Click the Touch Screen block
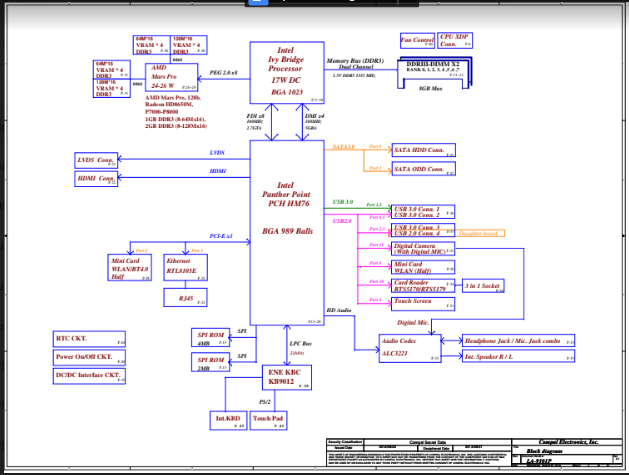The image size is (629, 475). 423,304
